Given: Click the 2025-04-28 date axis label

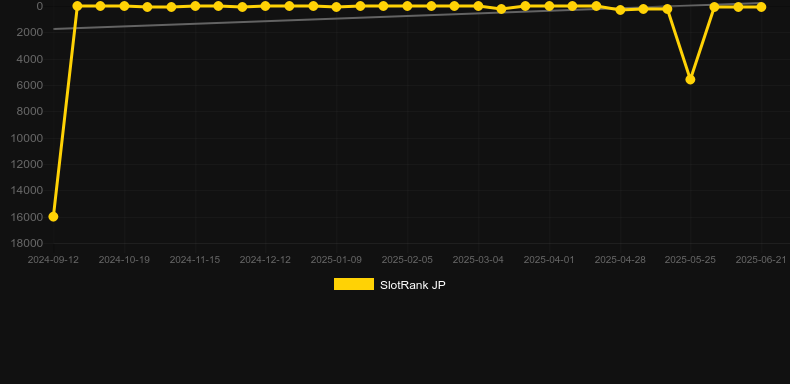Looking at the screenshot, I should (x=620, y=260).
